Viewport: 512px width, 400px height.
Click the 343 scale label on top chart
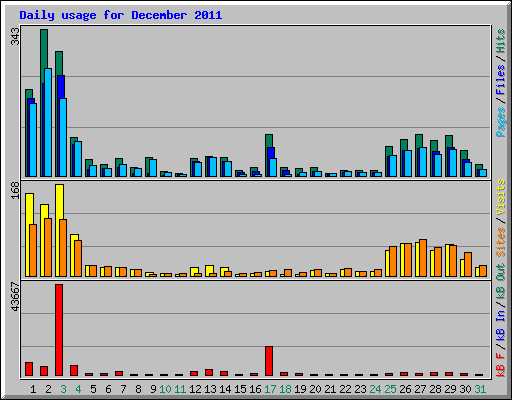tap(15, 36)
